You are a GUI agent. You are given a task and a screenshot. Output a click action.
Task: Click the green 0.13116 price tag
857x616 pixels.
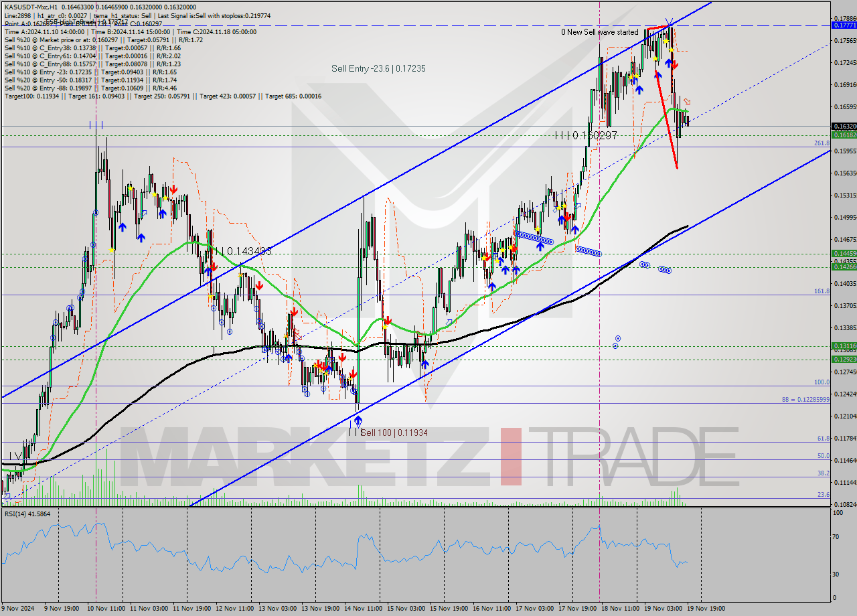[844, 346]
